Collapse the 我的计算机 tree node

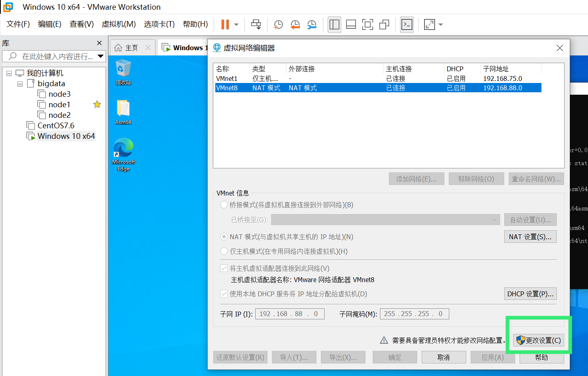pos(9,74)
